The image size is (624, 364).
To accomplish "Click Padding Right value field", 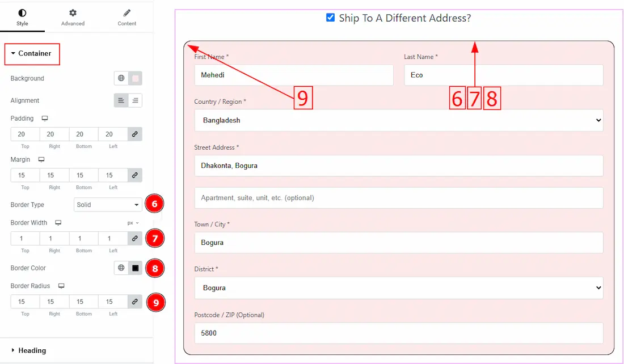I will coord(54,134).
